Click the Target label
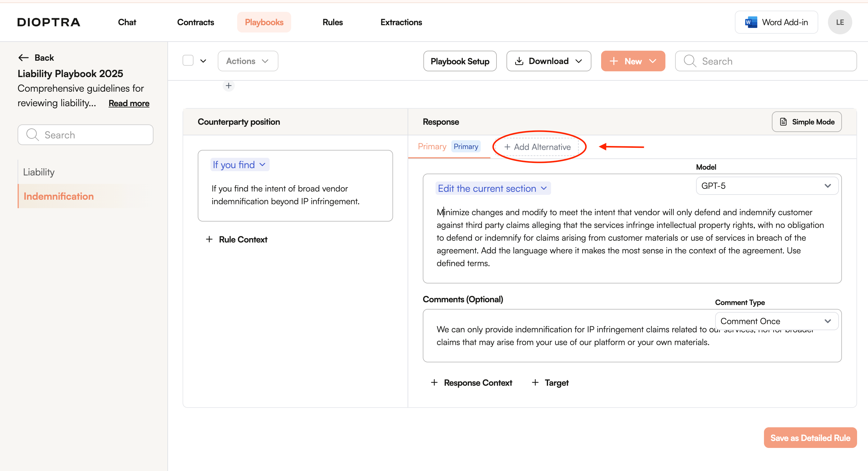Screen dimensions: 868x471 coord(557,383)
